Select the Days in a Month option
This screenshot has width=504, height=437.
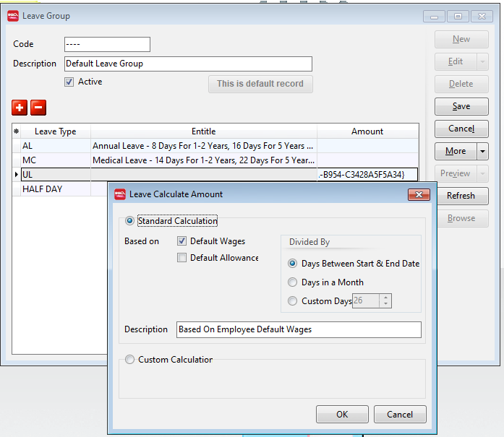point(292,282)
